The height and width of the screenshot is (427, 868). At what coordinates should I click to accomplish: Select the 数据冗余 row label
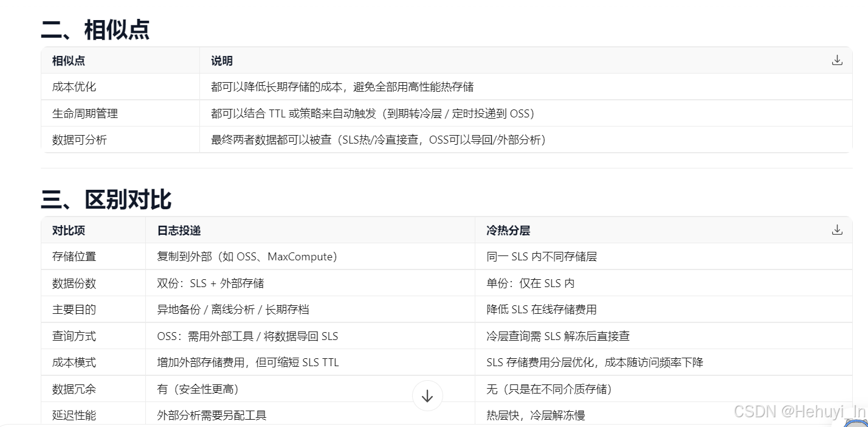tap(74, 389)
